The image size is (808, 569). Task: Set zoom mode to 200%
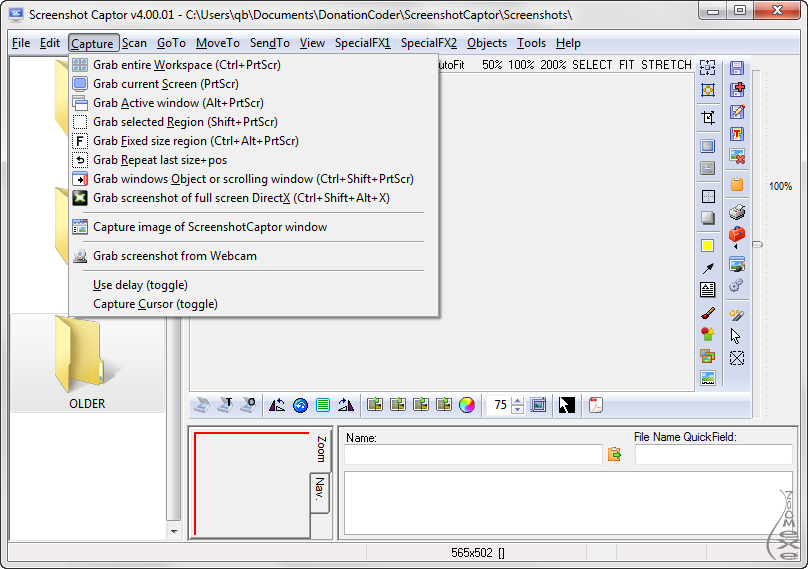point(553,65)
